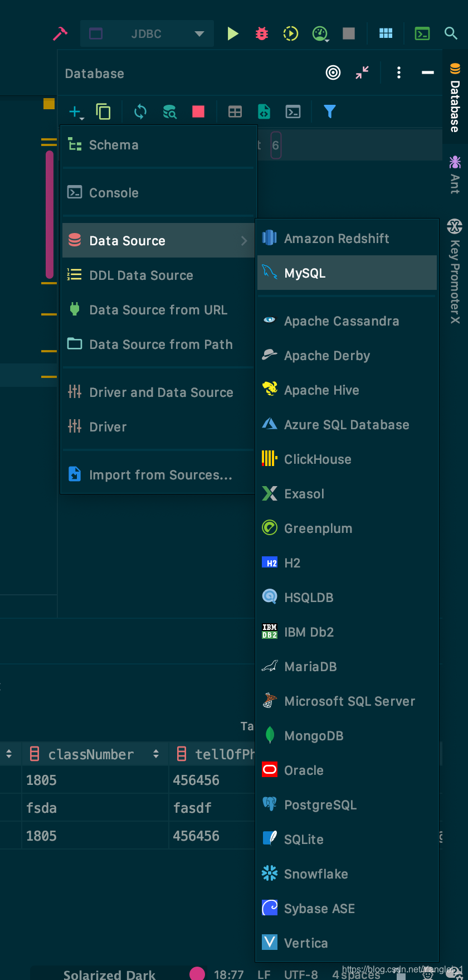
Task: Click the fasdf table cell
Action: coord(212,807)
